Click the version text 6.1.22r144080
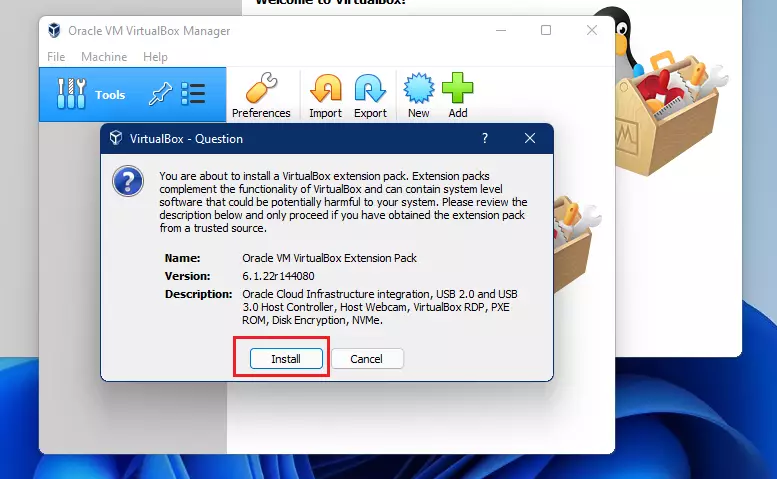777x479 pixels. tap(278, 276)
